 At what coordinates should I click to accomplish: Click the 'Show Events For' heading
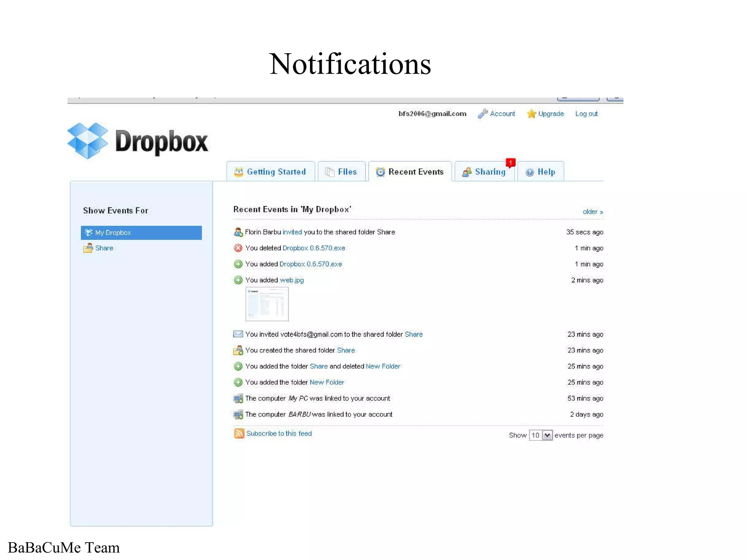(116, 210)
